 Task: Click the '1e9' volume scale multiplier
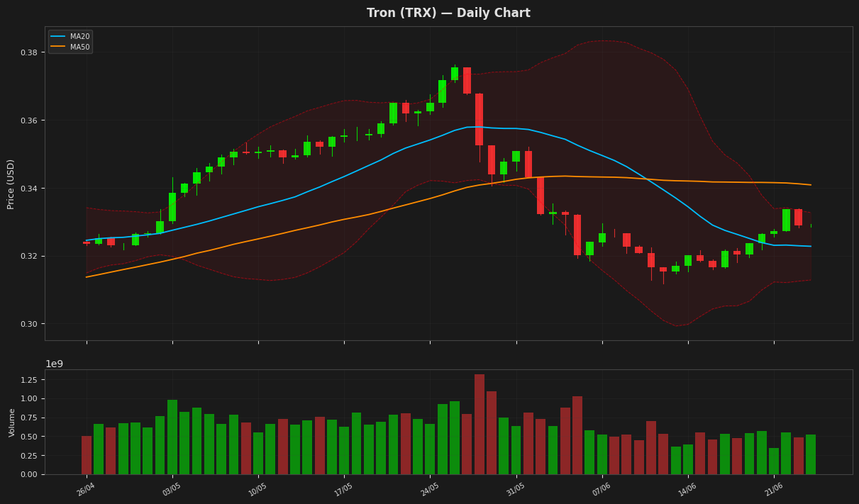pos(55,364)
